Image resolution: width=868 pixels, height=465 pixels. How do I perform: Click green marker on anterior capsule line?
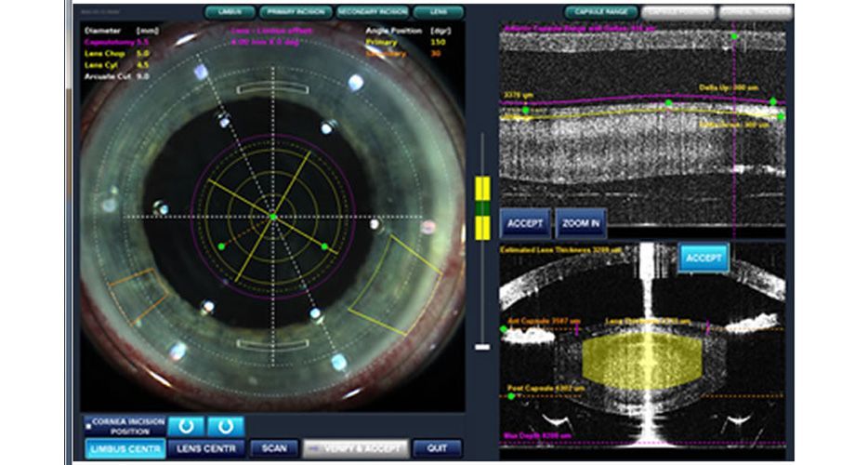(x=505, y=328)
